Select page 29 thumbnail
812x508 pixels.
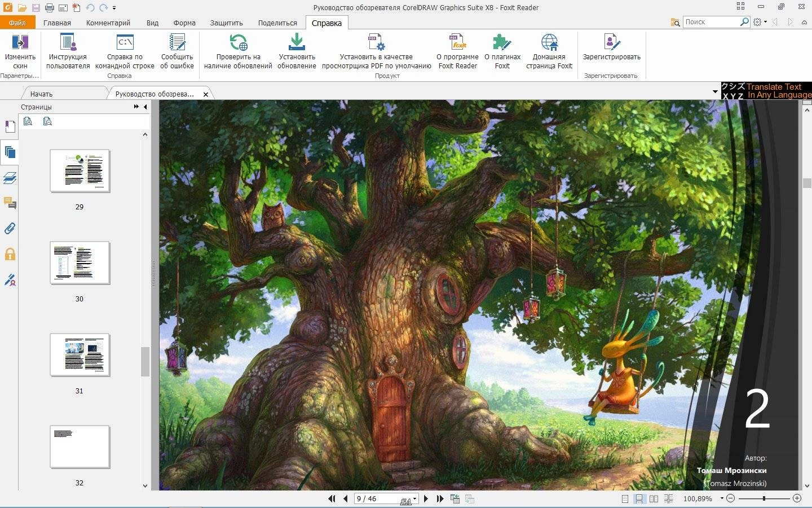point(80,171)
